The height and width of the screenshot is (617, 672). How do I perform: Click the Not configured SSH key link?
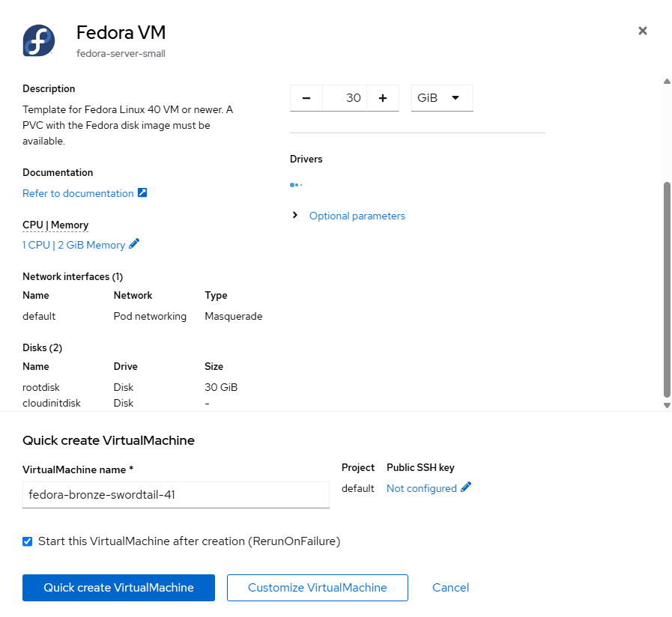421,488
